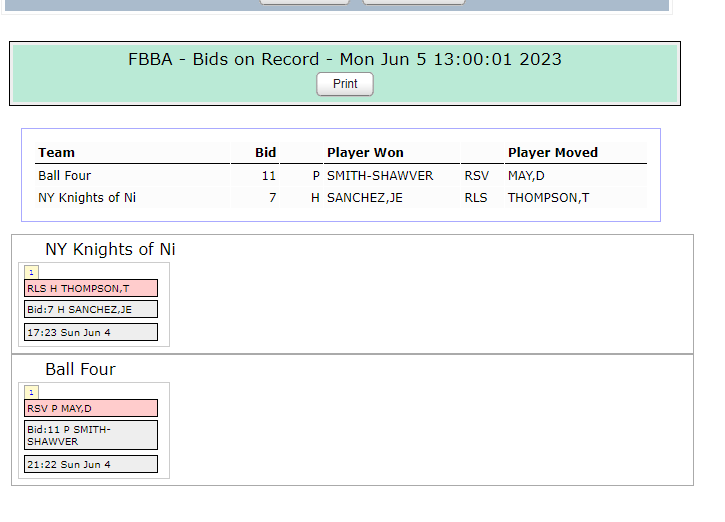725x522 pixels.
Task: Click the FBBA Bids on Record title
Action: 345,59
